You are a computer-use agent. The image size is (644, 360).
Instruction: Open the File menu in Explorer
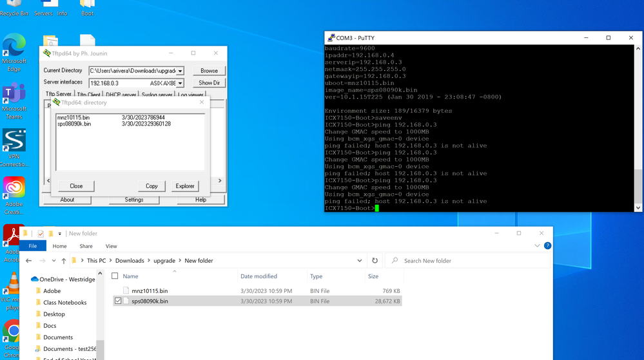pyautogui.click(x=32, y=246)
